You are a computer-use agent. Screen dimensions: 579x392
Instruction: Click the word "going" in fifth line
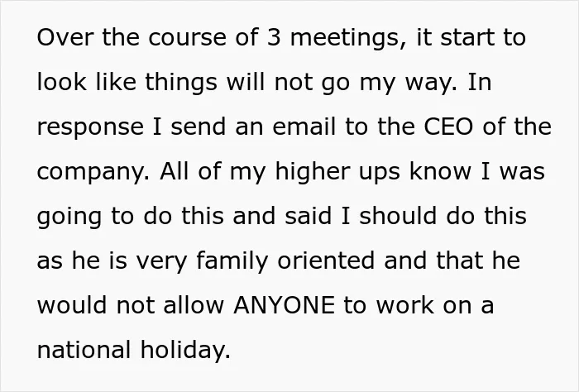(x=69, y=218)
